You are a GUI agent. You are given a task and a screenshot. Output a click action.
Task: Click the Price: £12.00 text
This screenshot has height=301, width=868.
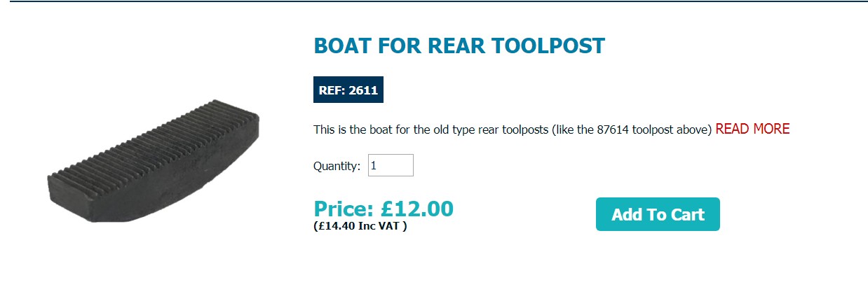pyautogui.click(x=384, y=209)
